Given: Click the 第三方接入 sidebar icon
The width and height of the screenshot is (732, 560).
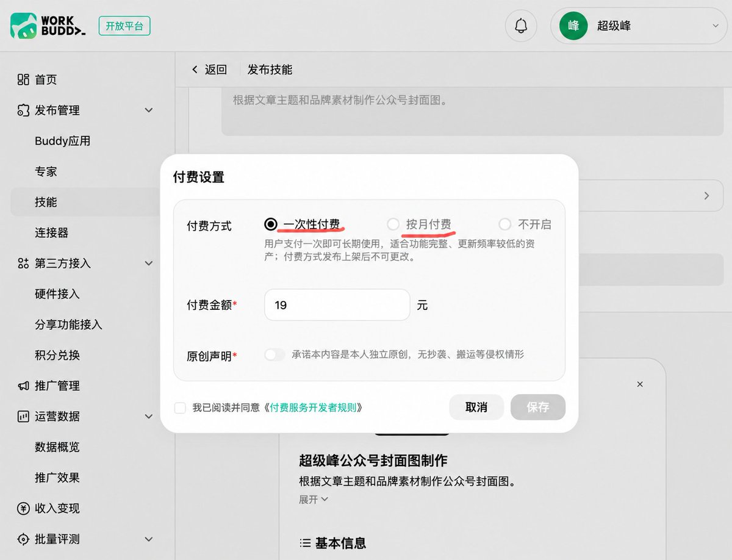Looking at the screenshot, I should pyautogui.click(x=23, y=264).
